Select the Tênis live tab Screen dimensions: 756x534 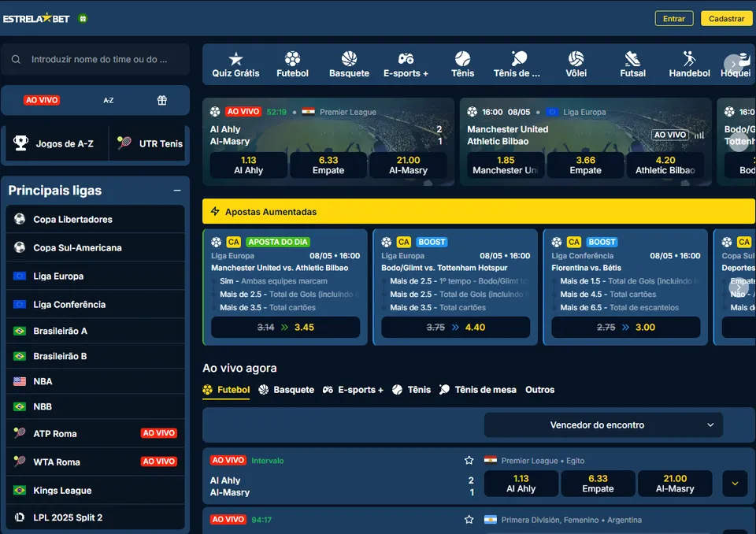click(411, 390)
